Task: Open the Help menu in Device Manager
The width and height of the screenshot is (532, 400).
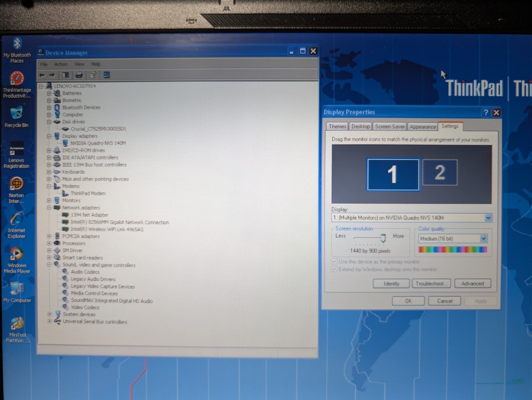Action: click(96, 64)
